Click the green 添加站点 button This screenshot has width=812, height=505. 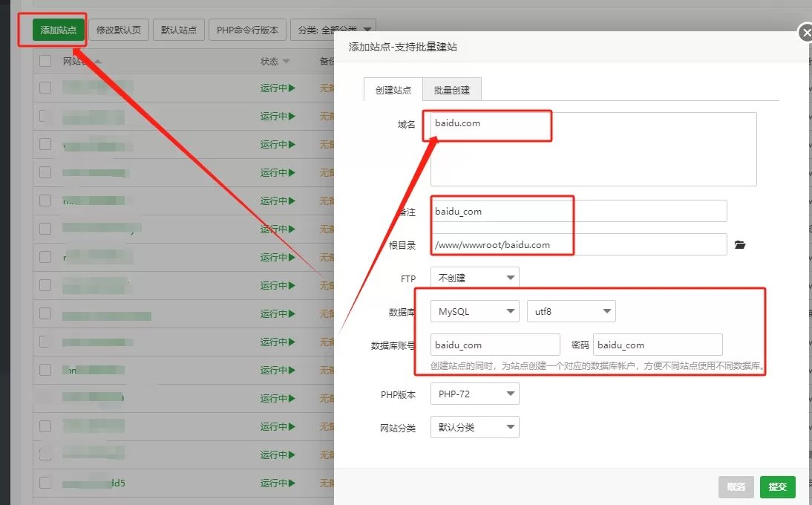pos(58,30)
